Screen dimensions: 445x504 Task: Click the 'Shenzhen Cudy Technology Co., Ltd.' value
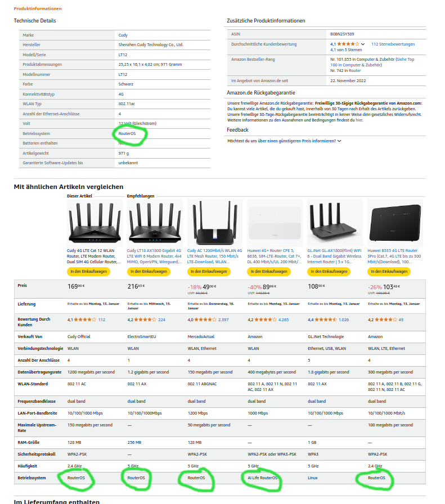[x=151, y=45]
